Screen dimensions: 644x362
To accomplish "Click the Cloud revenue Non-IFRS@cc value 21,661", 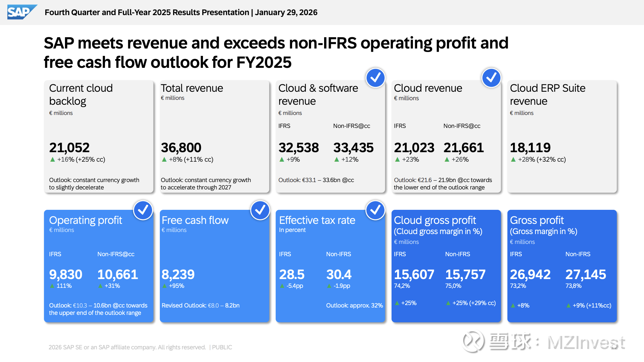I will [464, 148].
